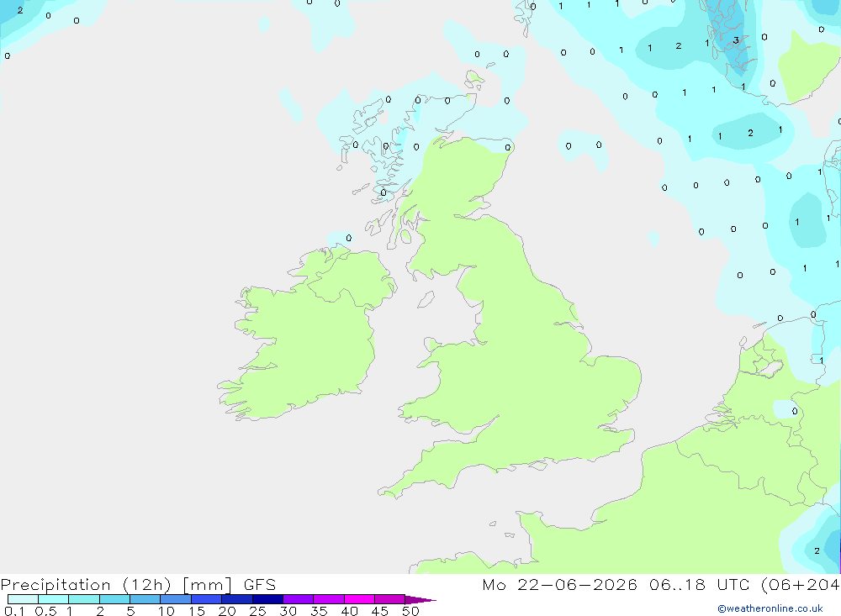Click the '20' legend scale label
The height and width of the screenshot is (616, 841).
227,611
